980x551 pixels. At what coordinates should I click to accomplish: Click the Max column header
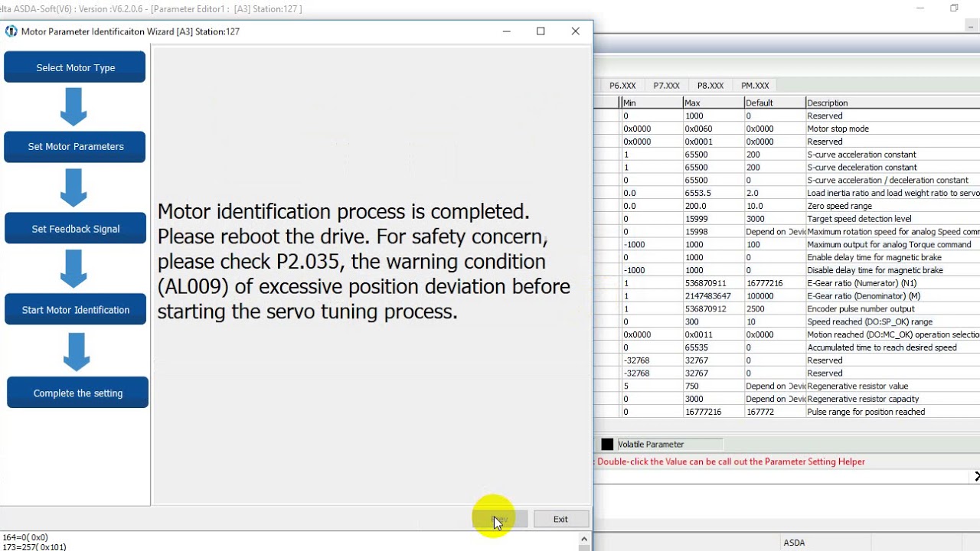pyautogui.click(x=713, y=103)
